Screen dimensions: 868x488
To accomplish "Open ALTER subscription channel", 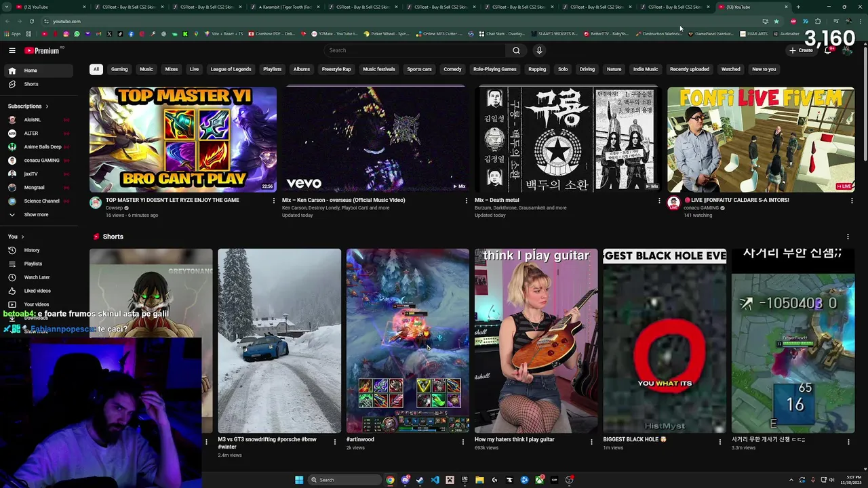I will tap(37, 134).
